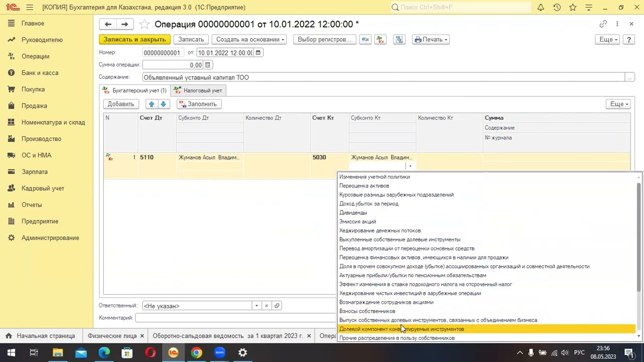Open Банк и касса section

pyautogui.click(x=40, y=73)
